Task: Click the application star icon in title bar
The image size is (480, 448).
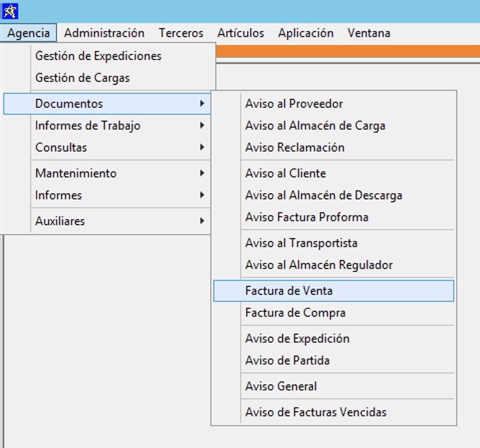Action: pos(10,10)
